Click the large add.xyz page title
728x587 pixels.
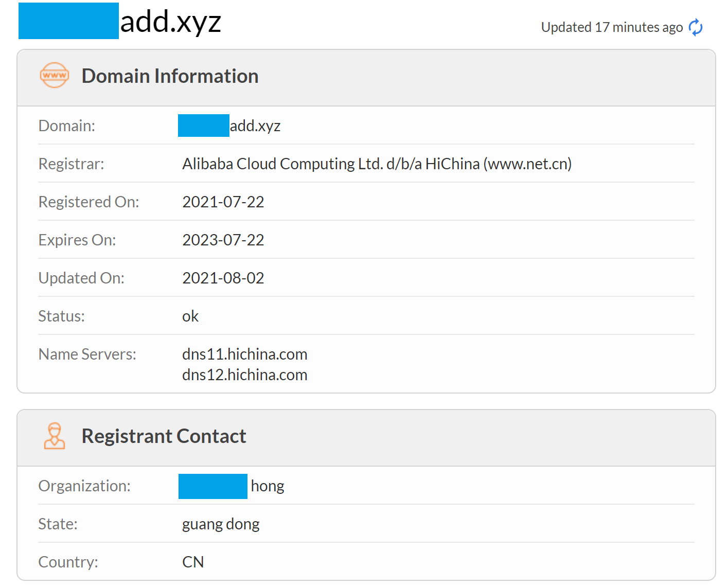170,22
